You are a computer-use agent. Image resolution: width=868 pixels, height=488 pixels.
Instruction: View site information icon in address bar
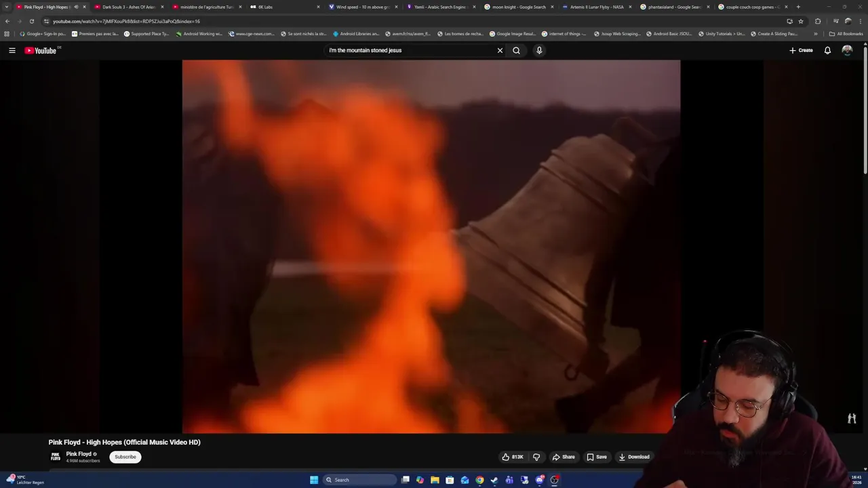point(46,21)
